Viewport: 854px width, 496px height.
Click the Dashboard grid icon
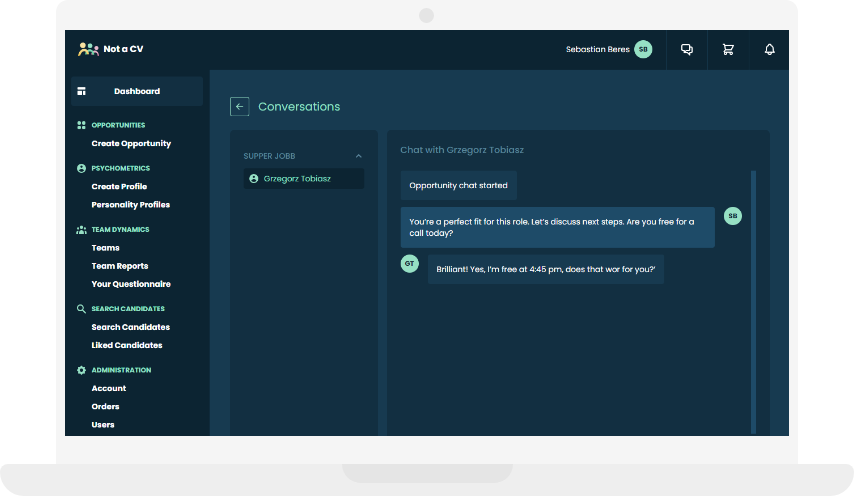point(81,91)
